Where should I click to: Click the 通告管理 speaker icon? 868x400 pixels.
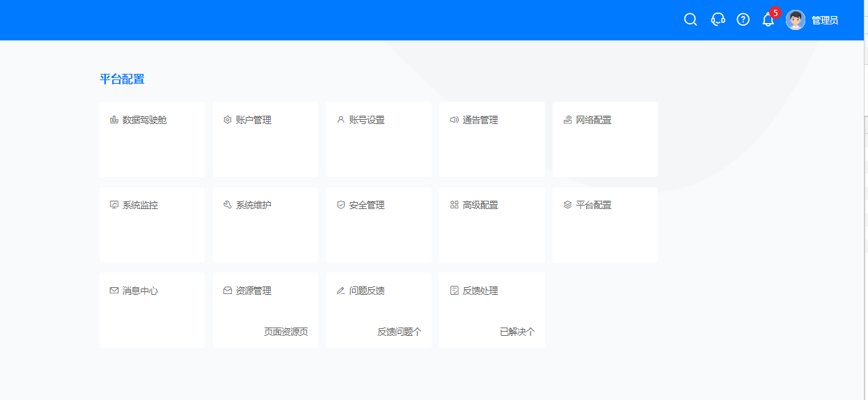(x=454, y=120)
